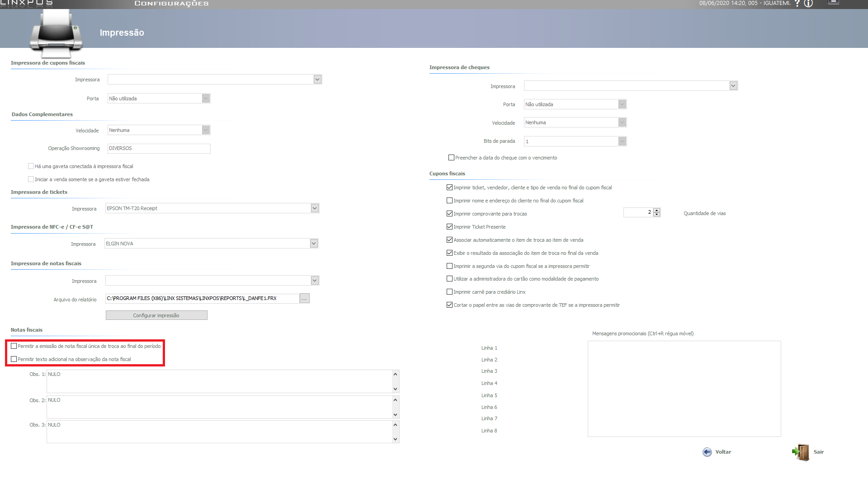Expand the ELGIN NOVA NFC-e printer dropdown

314,244
